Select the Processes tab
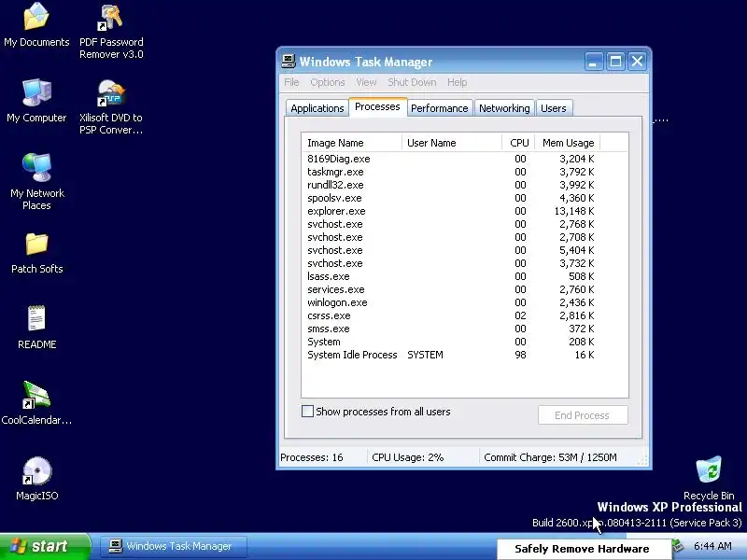The height and width of the screenshot is (560, 747). (377, 106)
